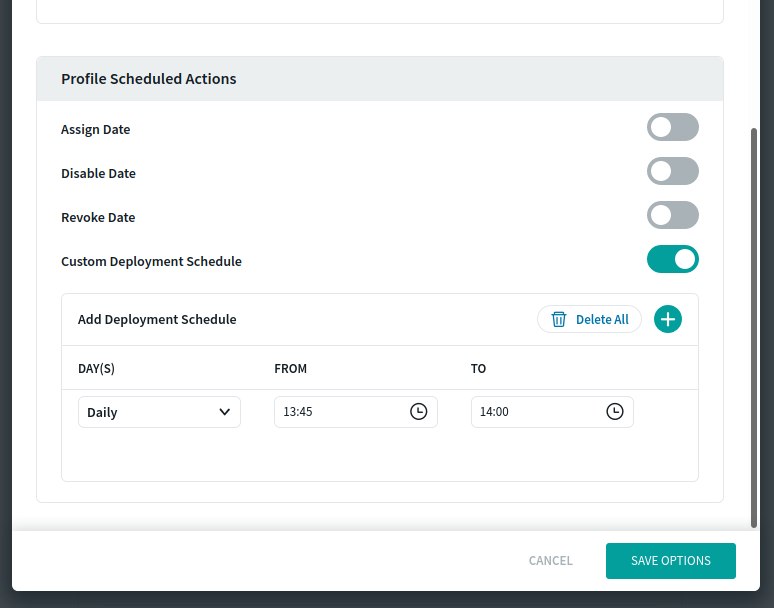
Task: Click the Custom Deployment Schedule label
Action: (151, 261)
